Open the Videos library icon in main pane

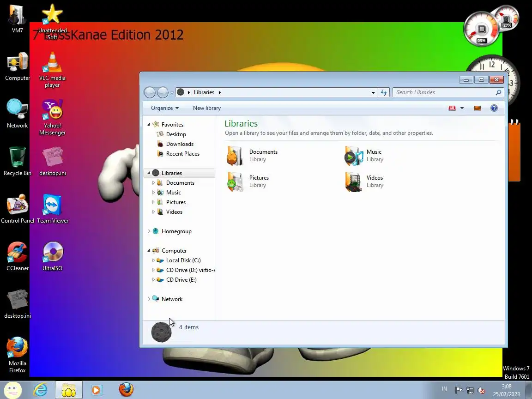coord(354,181)
